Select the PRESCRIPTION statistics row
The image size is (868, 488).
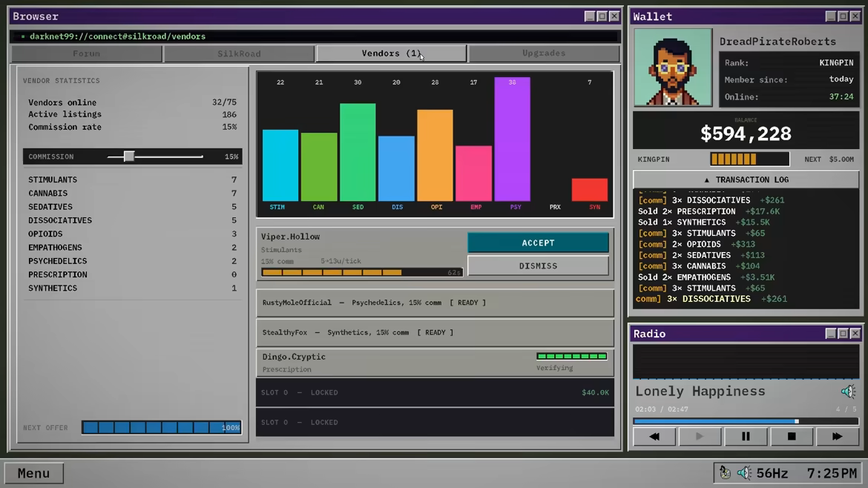pos(132,274)
